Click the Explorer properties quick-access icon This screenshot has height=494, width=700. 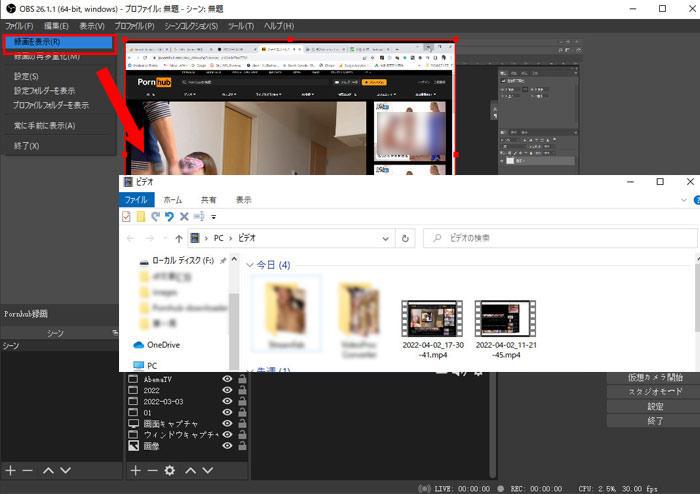126,217
